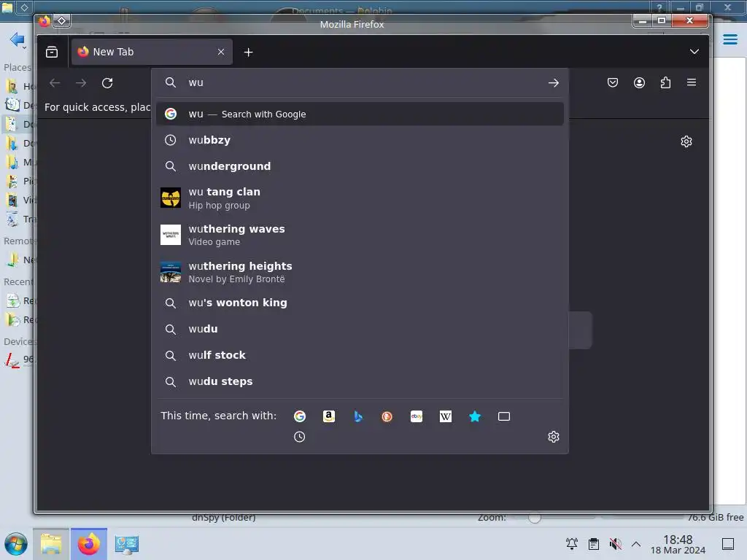Select the wubbzy history suggestion

[x=360, y=140]
